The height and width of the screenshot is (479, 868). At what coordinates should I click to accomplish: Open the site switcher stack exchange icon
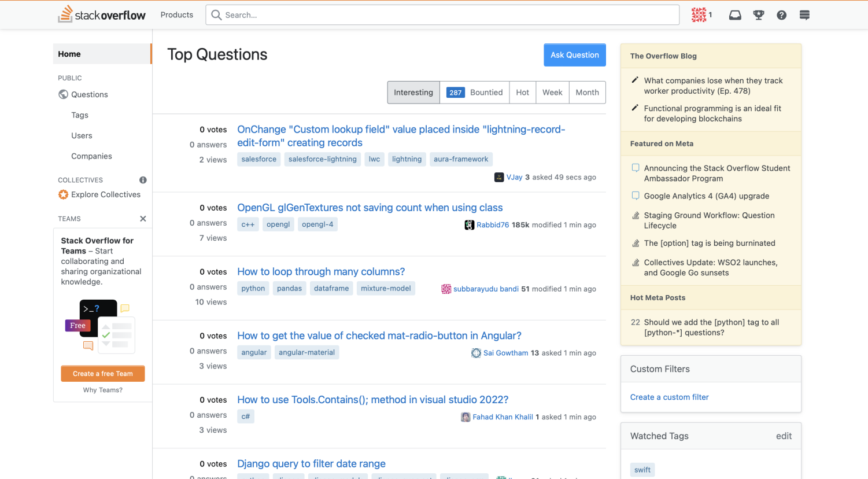tap(804, 15)
